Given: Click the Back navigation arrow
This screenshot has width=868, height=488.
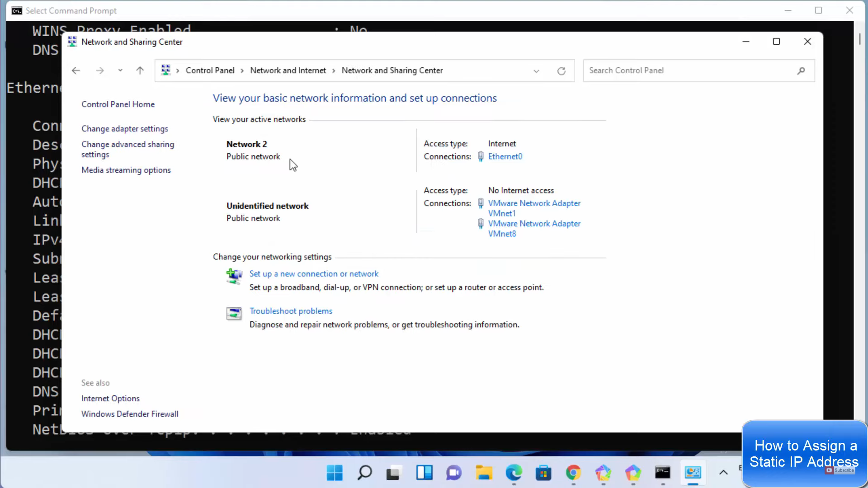Looking at the screenshot, I should 75,70.
